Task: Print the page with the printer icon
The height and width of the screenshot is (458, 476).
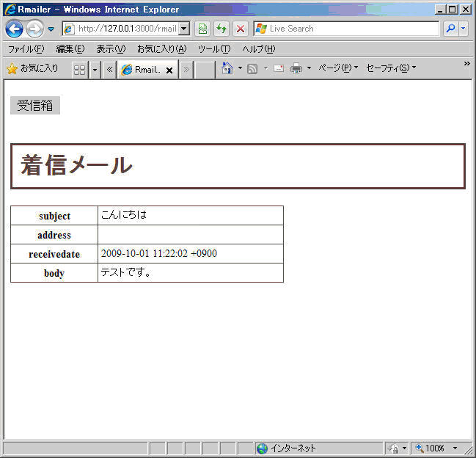Action: pyautogui.click(x=296, y=68)
